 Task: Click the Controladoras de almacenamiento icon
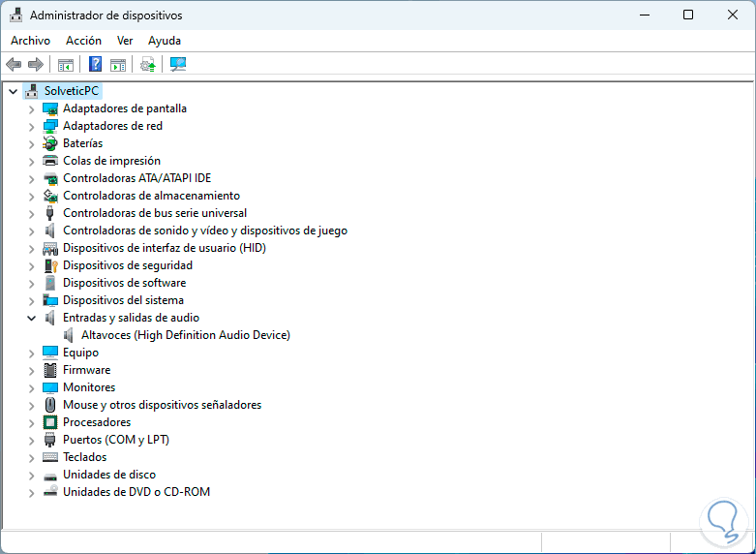pos(50,196)
